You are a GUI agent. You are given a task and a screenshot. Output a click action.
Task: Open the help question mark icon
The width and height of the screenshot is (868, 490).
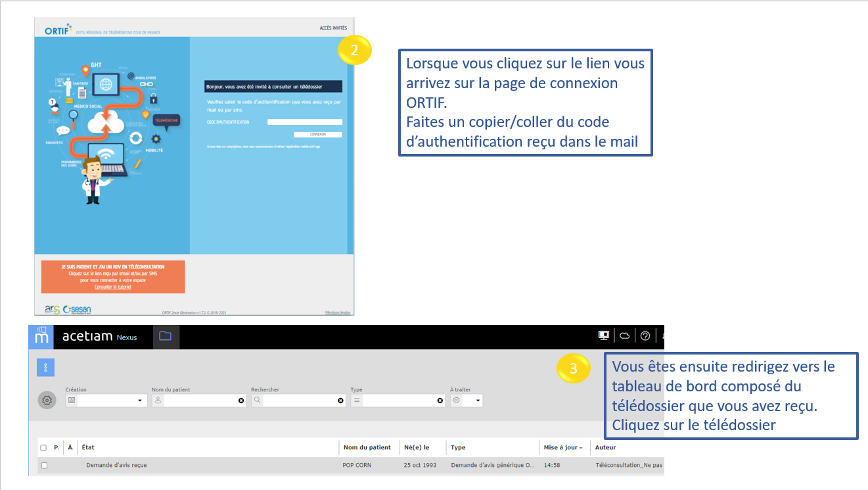click(x=645, y=336)
